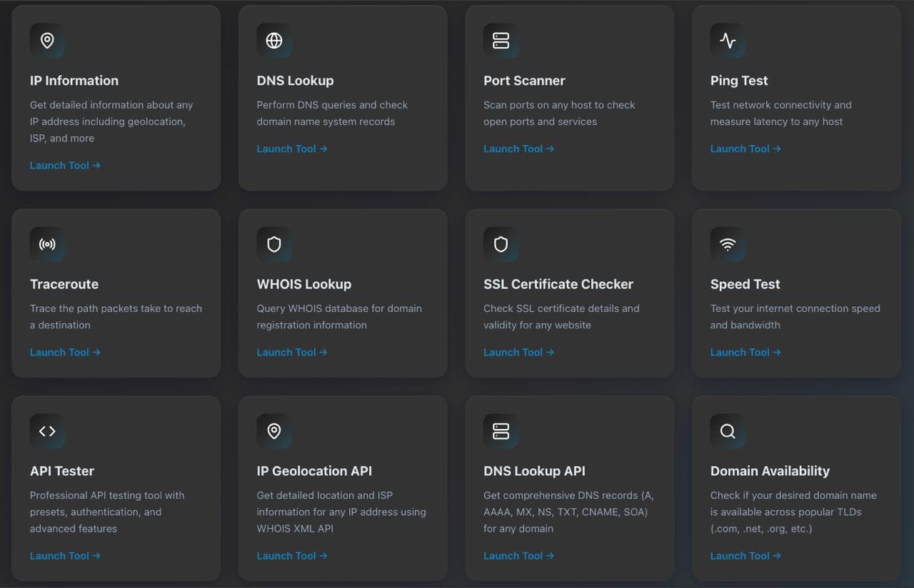The image size is (914, 588).
Task: Click the Traceroute broadcast icon
Action: pyautogui.click(x=46, y=244)
